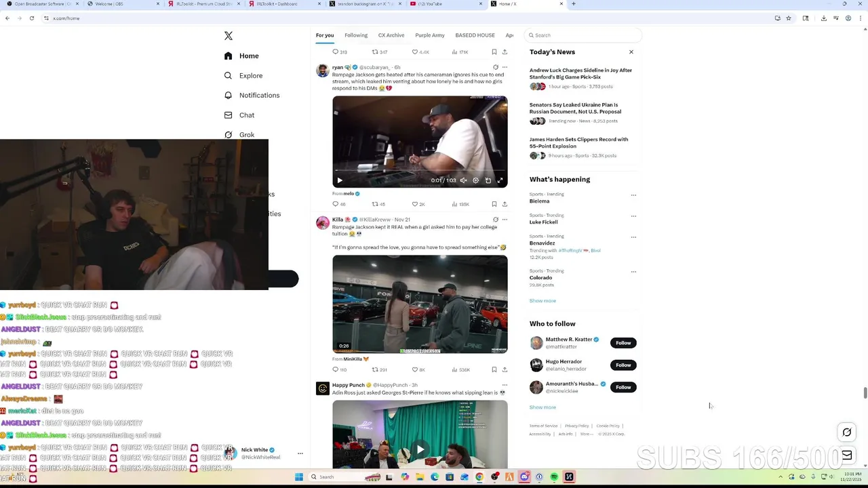Show more under Who to follow
Viewport: 868px width, 488px height.
[x=542, y=407]
